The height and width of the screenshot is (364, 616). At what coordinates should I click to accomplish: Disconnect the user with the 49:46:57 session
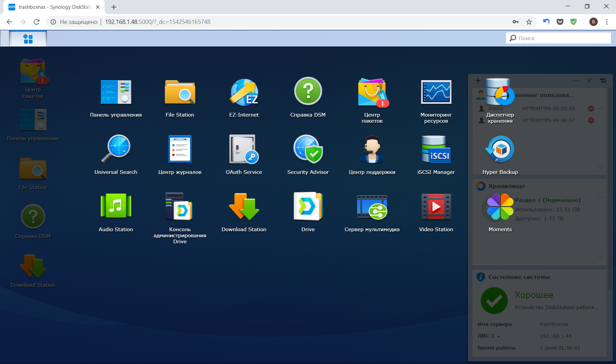(591, 120)
